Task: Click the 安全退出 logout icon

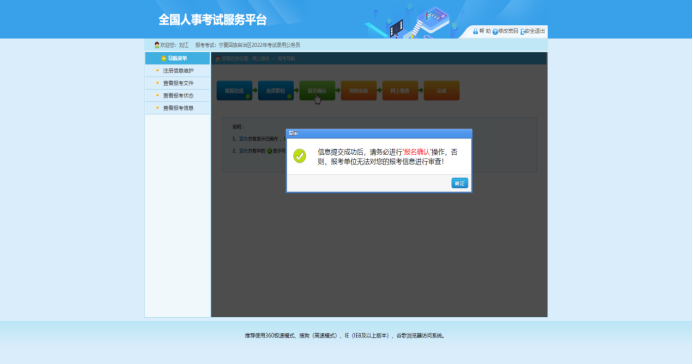Action: click(522, 31)
